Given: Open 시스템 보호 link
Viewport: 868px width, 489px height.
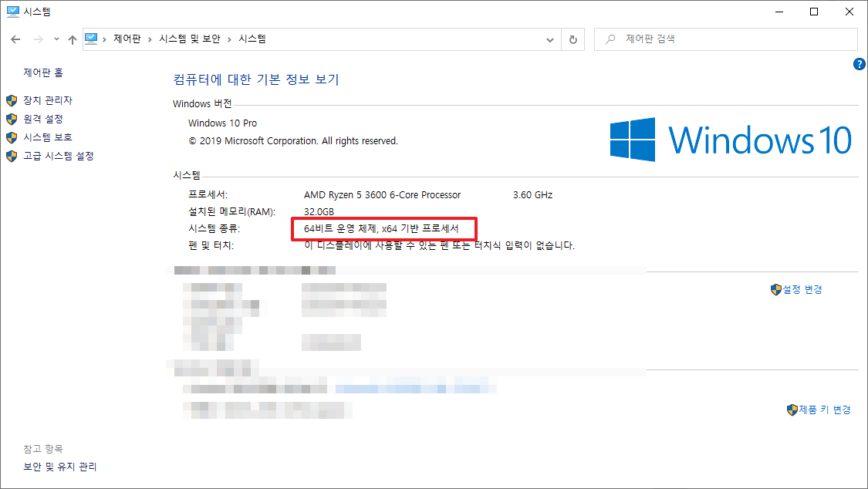Looking at the screenshot, I should click(48, 137).
